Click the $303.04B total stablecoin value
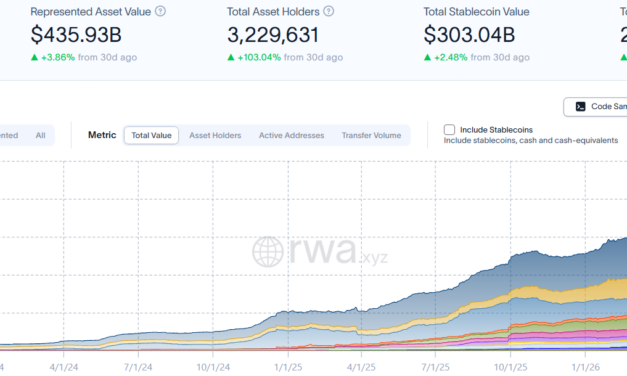The image size is (627, 376). (x=469, y=34)
